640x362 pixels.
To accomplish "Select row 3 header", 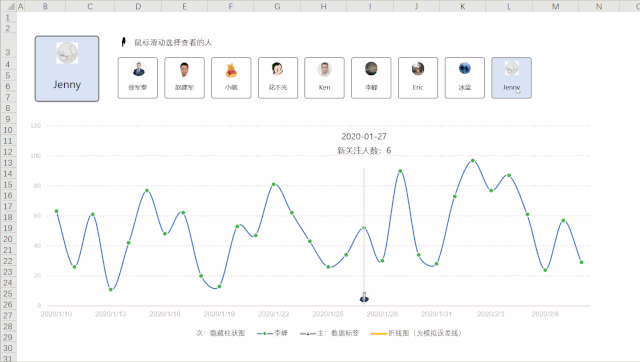I will (8, 46).
